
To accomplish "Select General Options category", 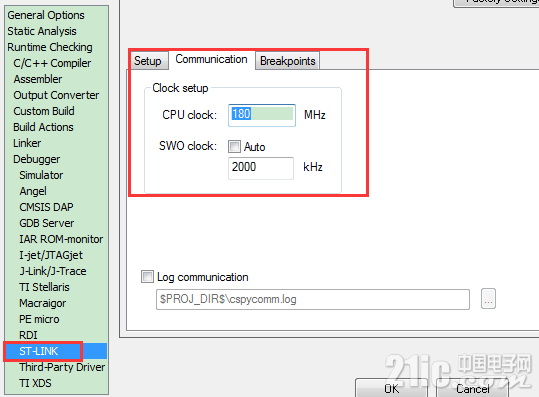I will (x=46, y=15).
